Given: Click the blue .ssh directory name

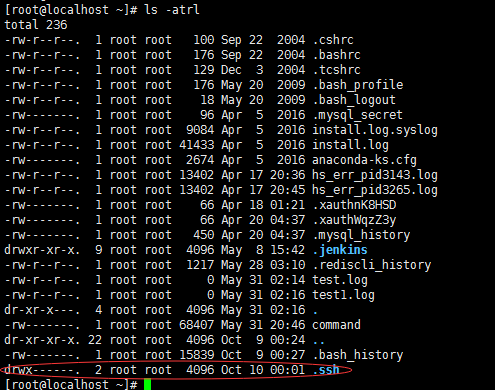Looking at the screenshot, I should coord(326,370).
